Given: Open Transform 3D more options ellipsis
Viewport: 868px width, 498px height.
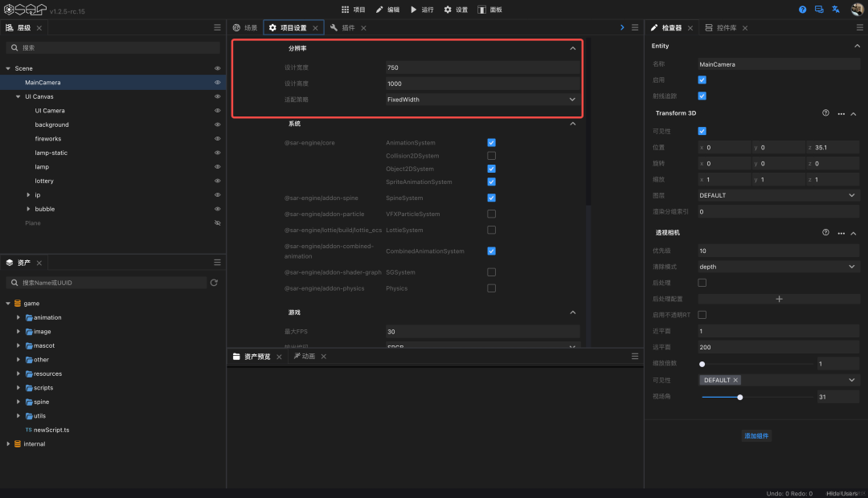Looking at the screenshot, I should (x=841, y=113).
